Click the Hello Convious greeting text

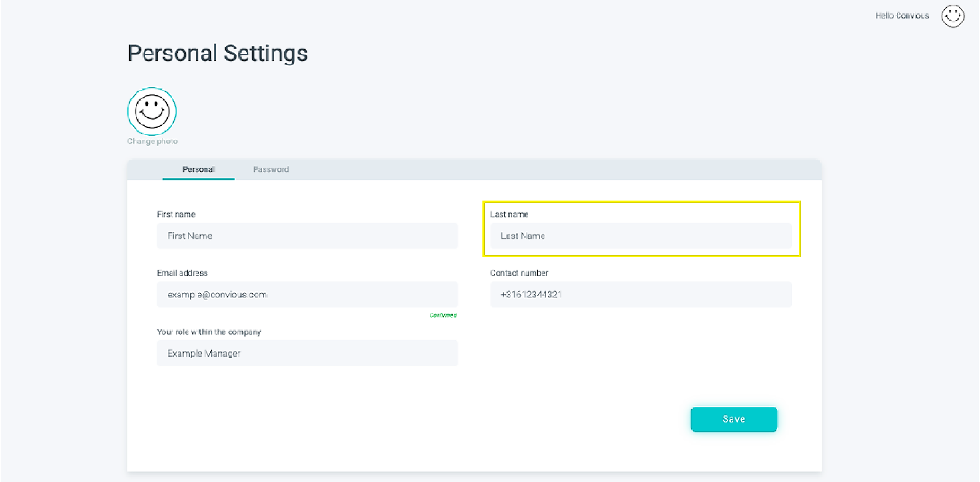[902, 16]
